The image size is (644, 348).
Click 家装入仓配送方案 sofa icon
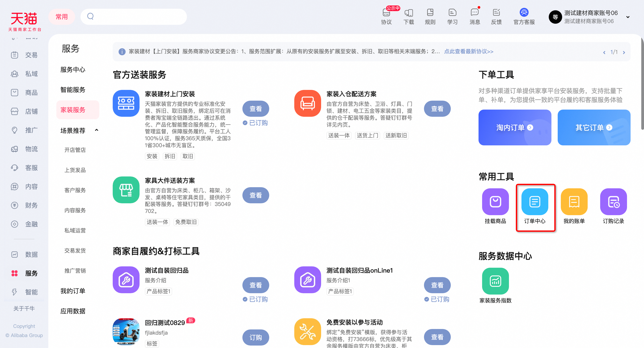pos(307,103)
